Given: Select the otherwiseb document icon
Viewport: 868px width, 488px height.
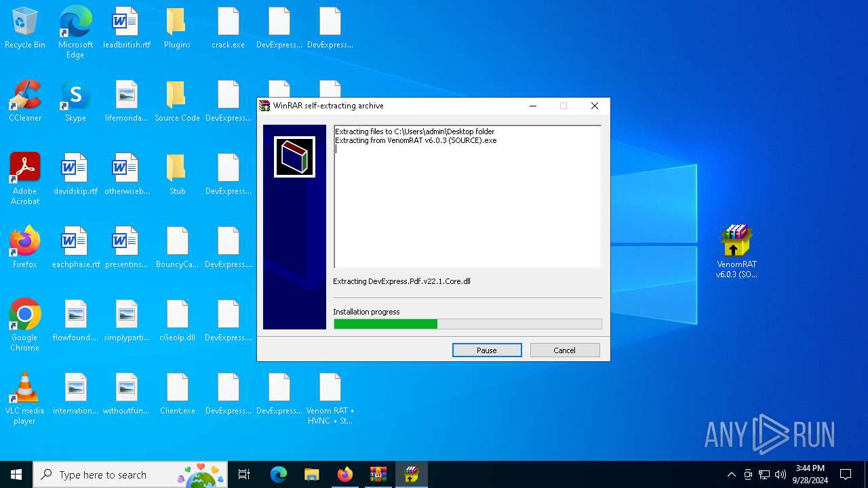Looking at the screenshot, I should (126, 176).
